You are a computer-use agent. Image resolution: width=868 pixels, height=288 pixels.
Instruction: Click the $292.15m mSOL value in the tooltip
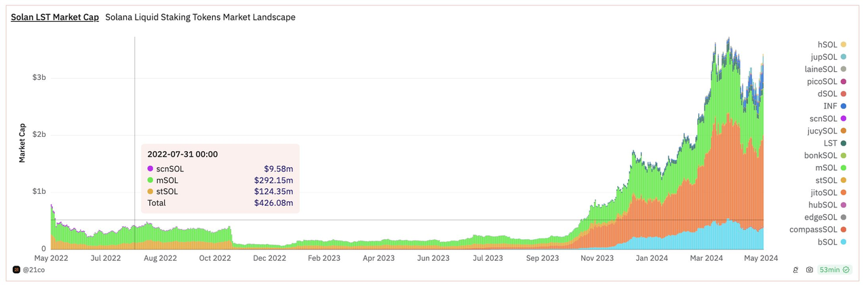pos(274,180)
